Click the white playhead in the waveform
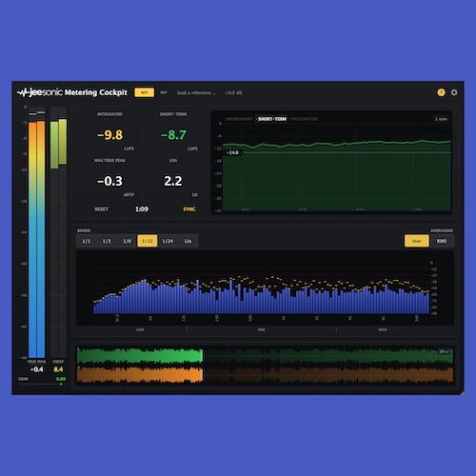 tap(202, 365)
